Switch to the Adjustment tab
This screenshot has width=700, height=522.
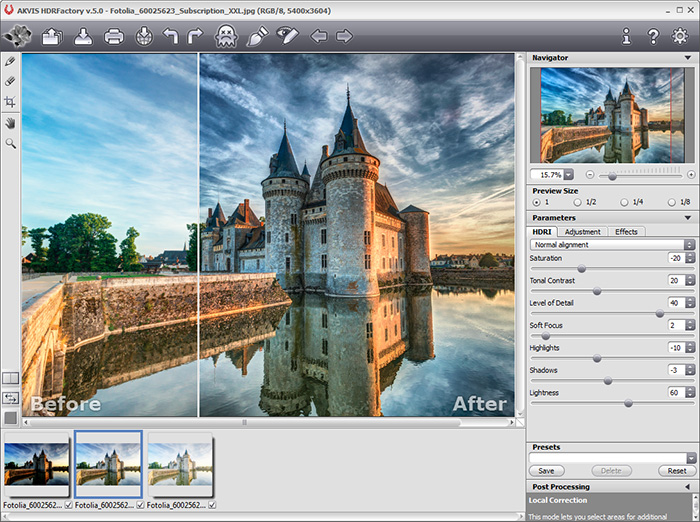point(582,232)
